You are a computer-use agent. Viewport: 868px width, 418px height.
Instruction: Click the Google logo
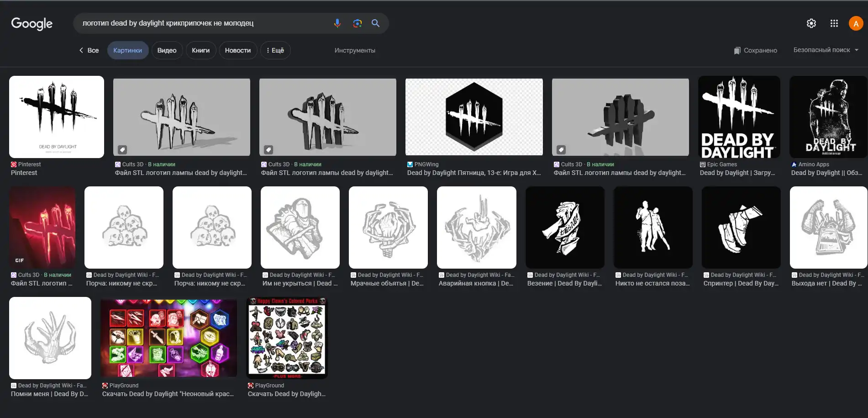click(x=32, y=24)
